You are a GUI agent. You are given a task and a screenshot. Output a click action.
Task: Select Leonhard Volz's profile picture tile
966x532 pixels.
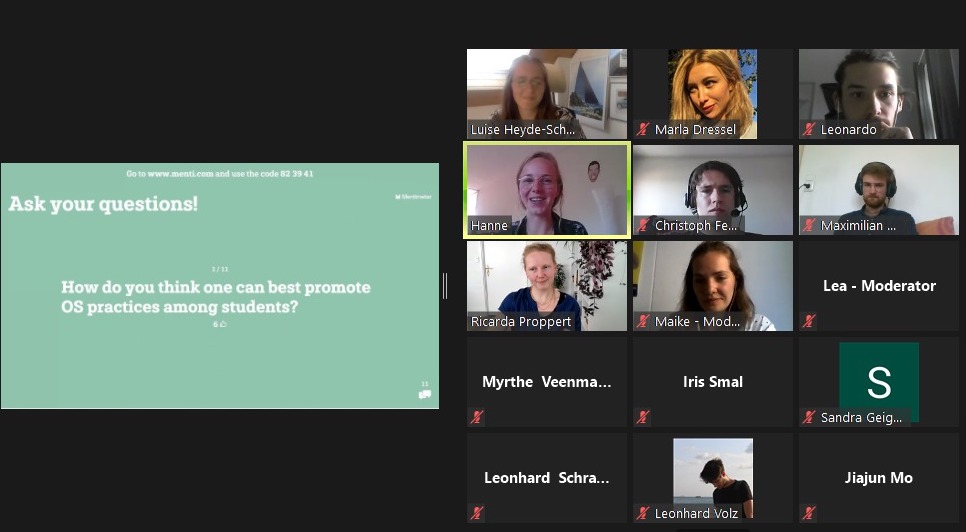tap(713, 478)
